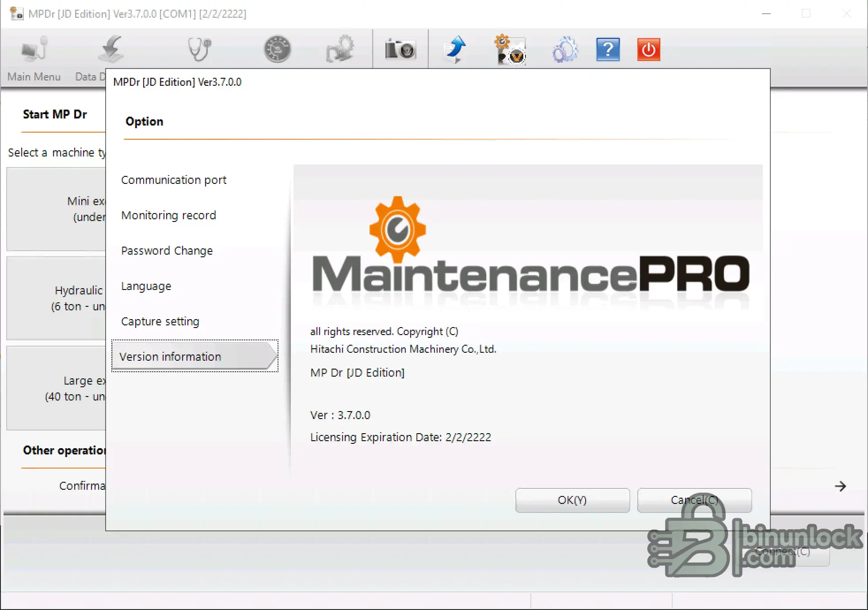Click the 'Other operation' heading

click(x=64, y=450)
